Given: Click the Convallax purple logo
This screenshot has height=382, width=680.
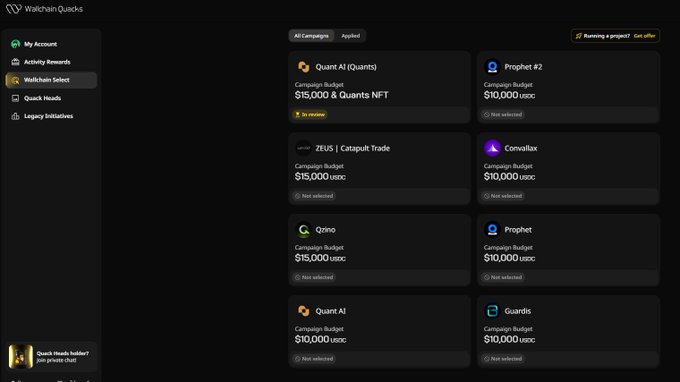Looking at the screenshot, I should tap(492, 148).
